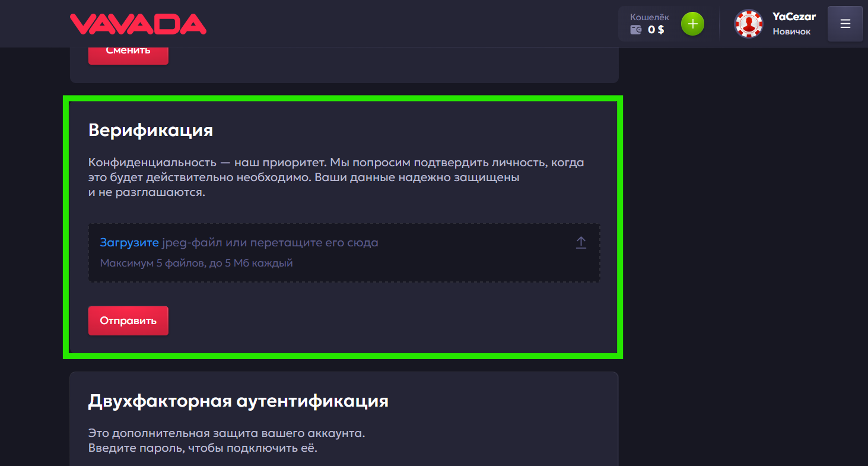Click the YaCezar user avatar
Viewport: 868px width, 466px height.
tap(749, 24)
